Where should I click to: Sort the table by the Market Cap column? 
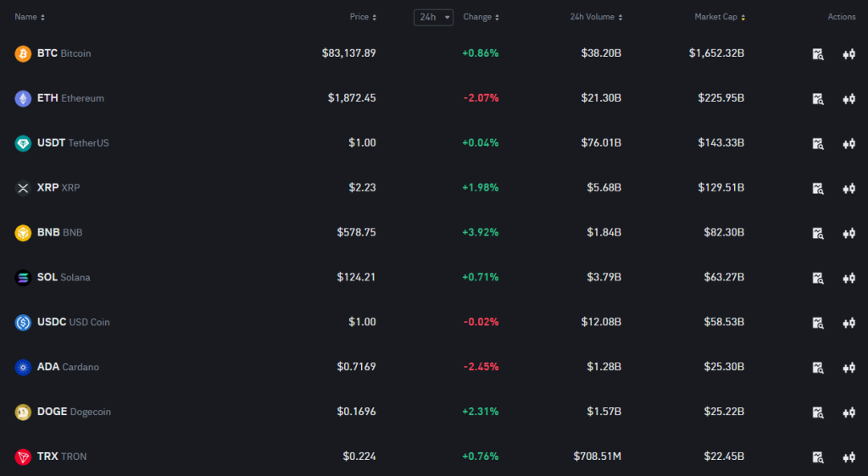click(x=720, y=17)
